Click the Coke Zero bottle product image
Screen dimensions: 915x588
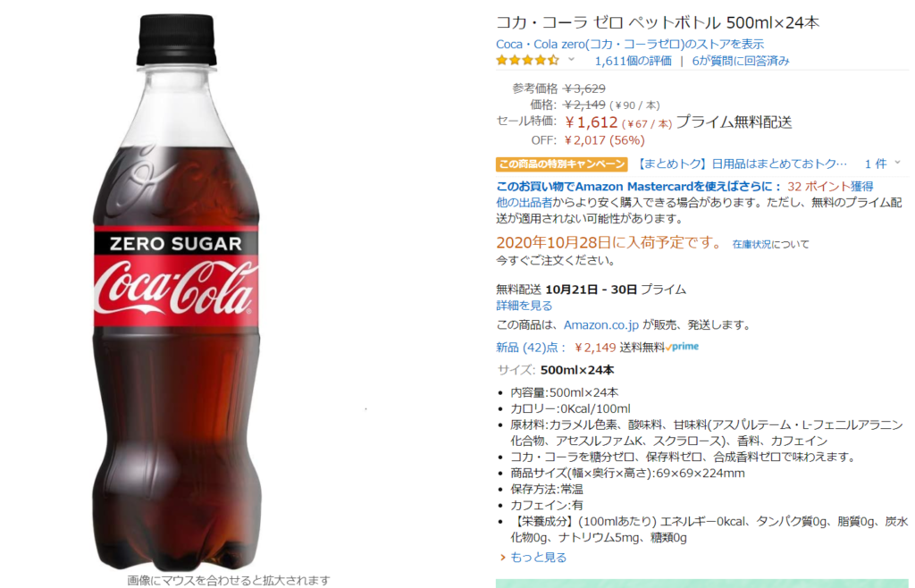[178, 291]
